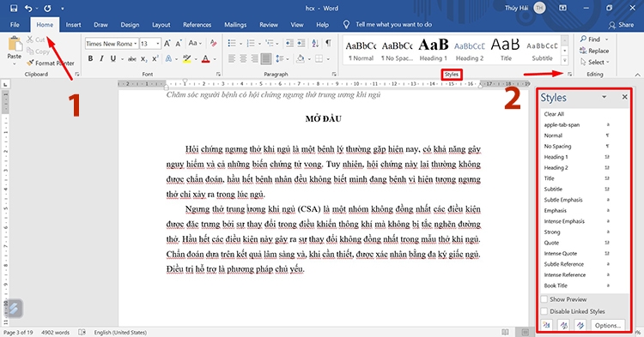Apply the yellow text highlight color
Image resolution: width=644 pixels, height=337 pixels.
coord(186,58)
